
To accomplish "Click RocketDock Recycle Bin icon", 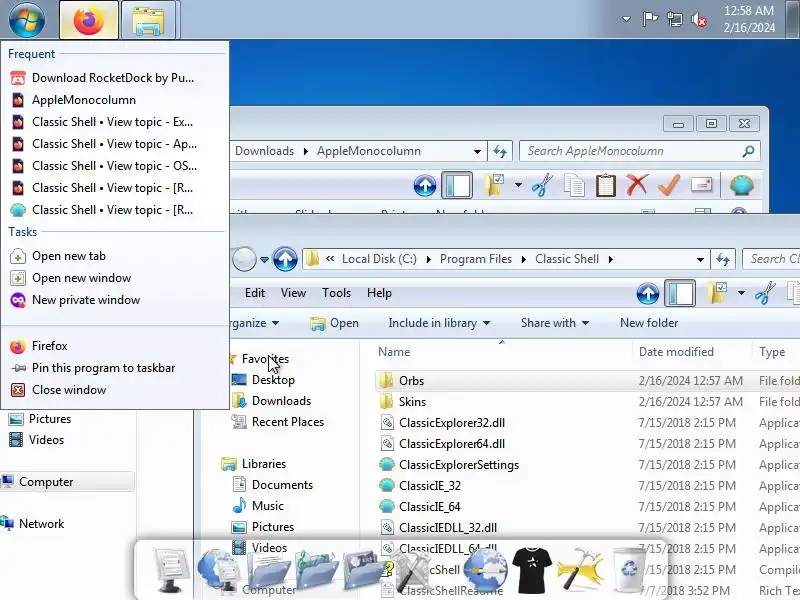I will [630, 568].
